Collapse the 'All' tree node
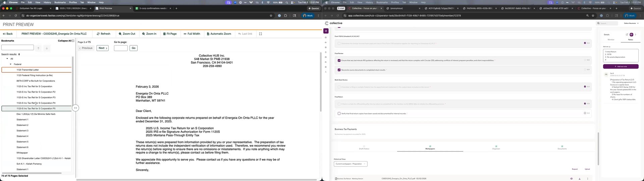Screen dimensions: 644x181 pyautogui.click(x=7, y=59)
